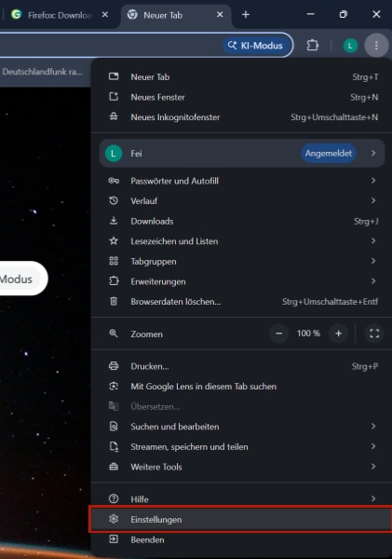Click the Zoomen magnifier icon

tap(114, 334)
